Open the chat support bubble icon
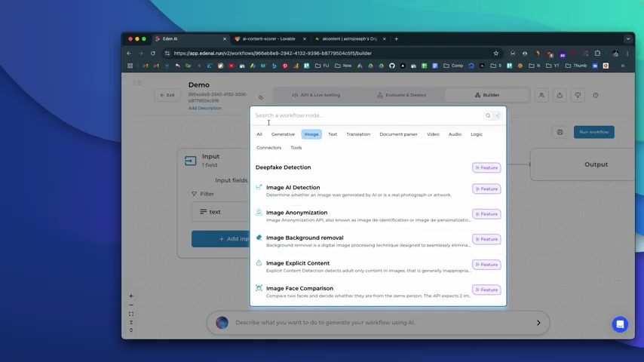644x362 pixels. pos(620,324)
